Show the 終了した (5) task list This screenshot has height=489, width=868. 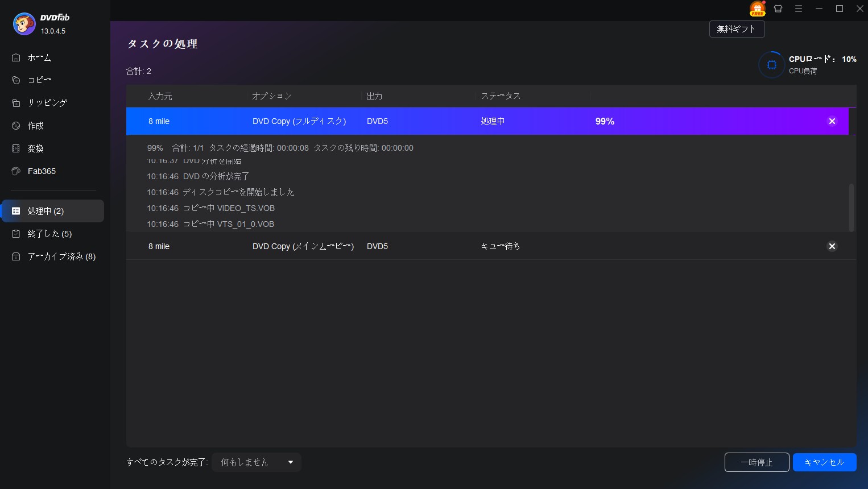(49, 234)
